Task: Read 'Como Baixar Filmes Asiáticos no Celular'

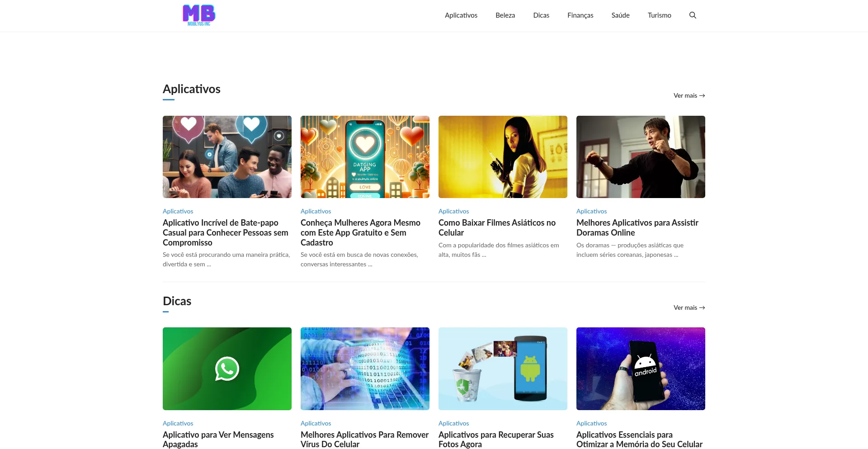Action: 497,227
